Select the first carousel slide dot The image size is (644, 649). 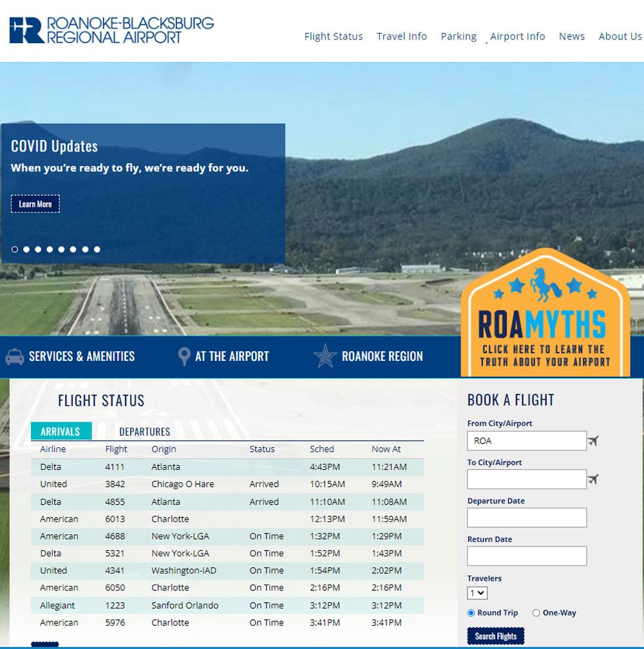(15, 249)
